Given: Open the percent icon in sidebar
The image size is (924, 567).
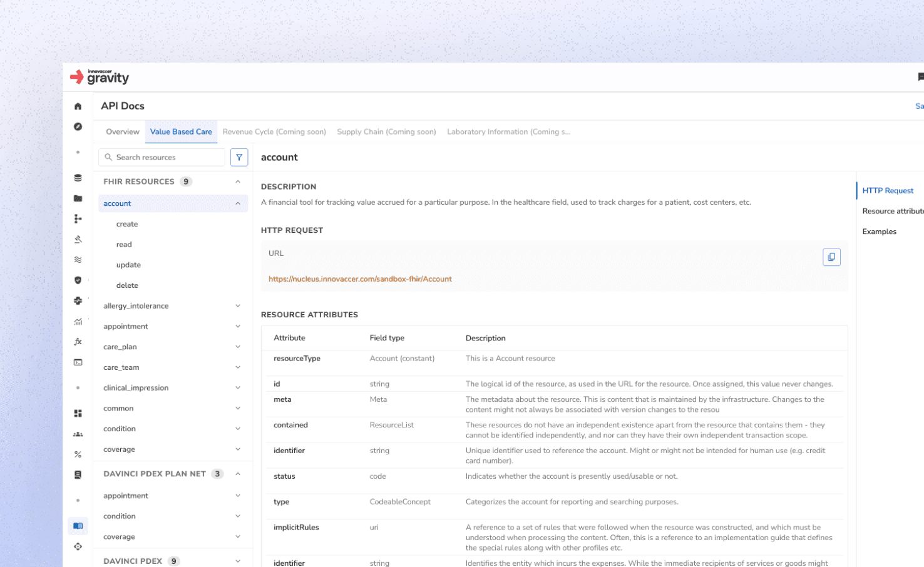Looking at the screenshot, I should tap(78, 454).
